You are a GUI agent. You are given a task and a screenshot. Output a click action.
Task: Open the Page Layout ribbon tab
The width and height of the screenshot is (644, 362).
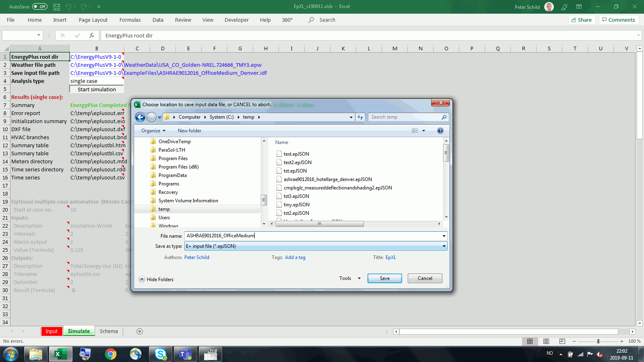coord(93,20)
